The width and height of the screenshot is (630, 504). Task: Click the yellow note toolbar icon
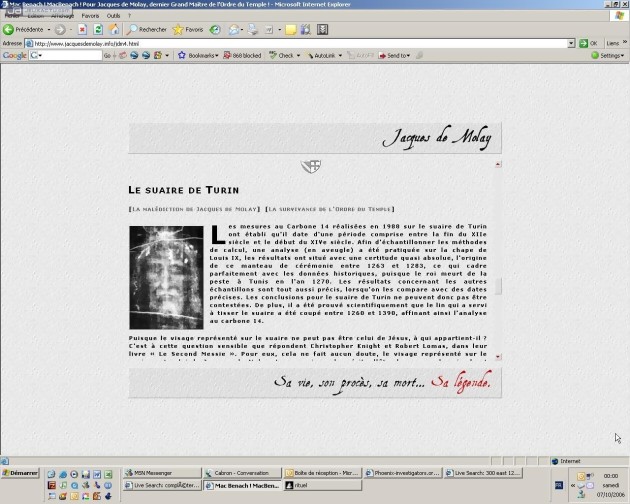tap(290, 30)
